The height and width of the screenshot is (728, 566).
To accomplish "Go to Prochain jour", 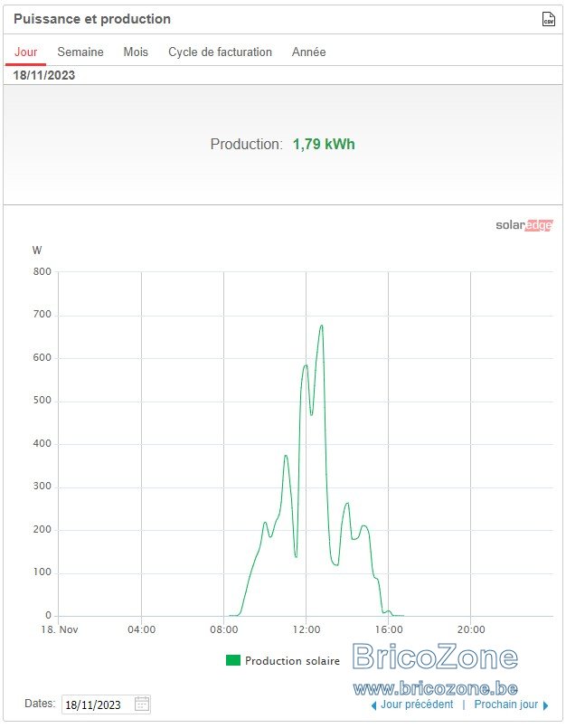I will 505,704.
